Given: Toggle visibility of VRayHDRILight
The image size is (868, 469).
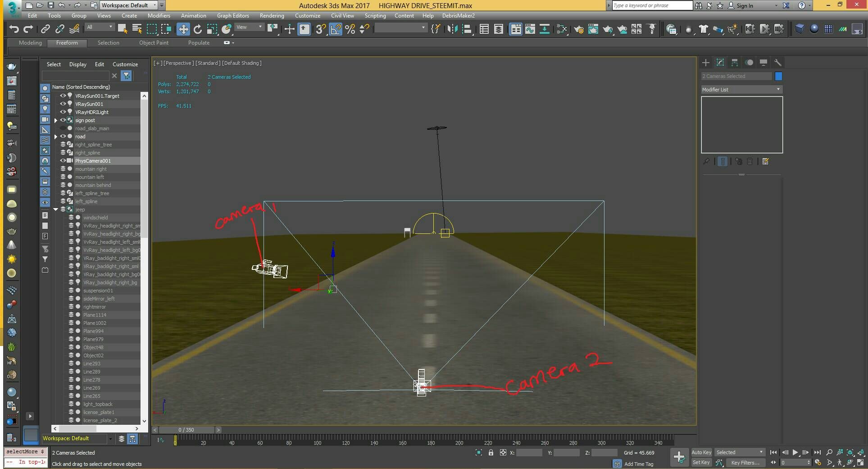Looking at the screenshot, I should [63, 112].
